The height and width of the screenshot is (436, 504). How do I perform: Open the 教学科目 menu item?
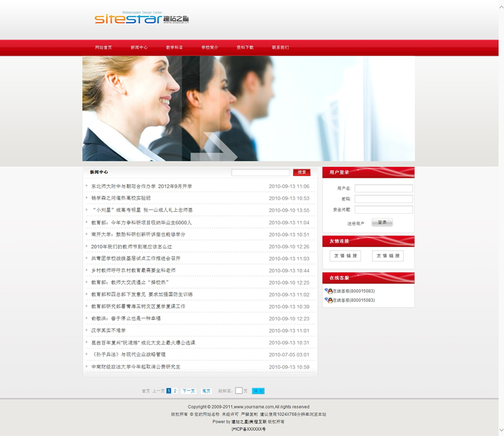175,47
